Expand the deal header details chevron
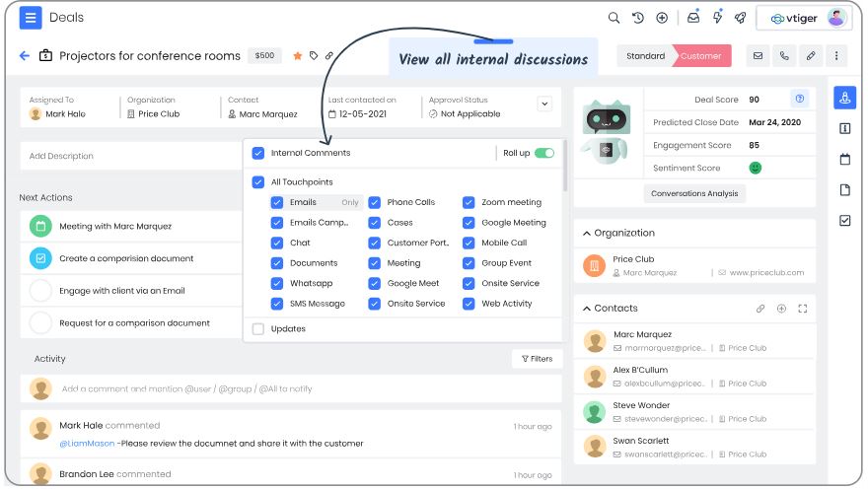 point(544,104)
